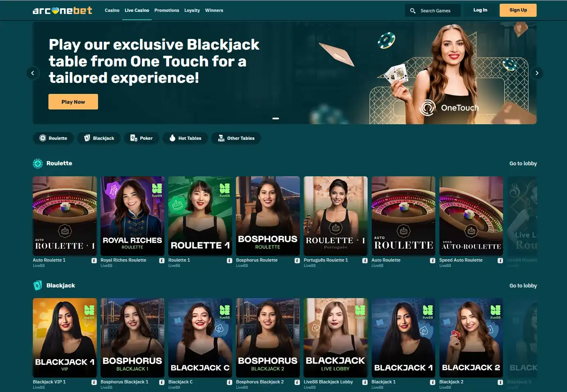Open info icon for Auto Roulette 1
This screenshot has width=567, height=392.
(x=94, y=260)
